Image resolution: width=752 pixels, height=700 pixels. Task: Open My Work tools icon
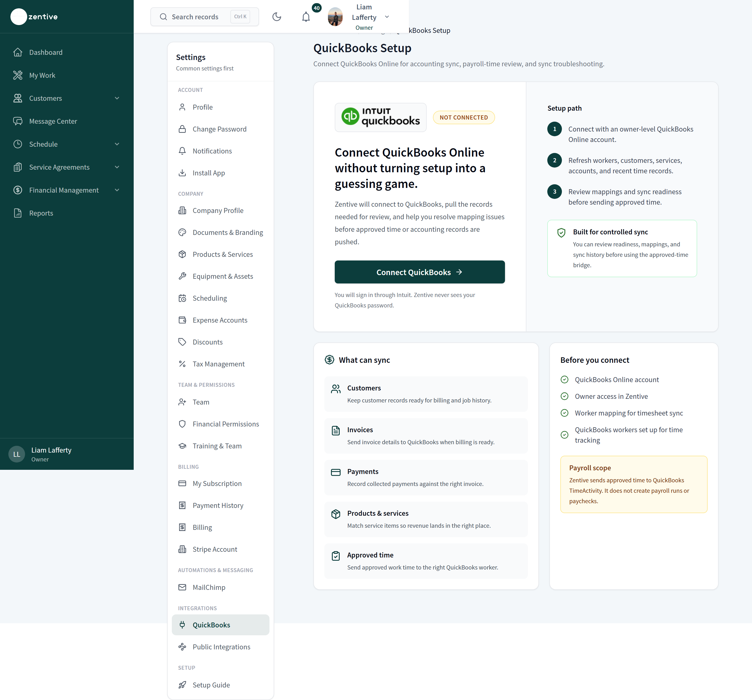[18, 75]
